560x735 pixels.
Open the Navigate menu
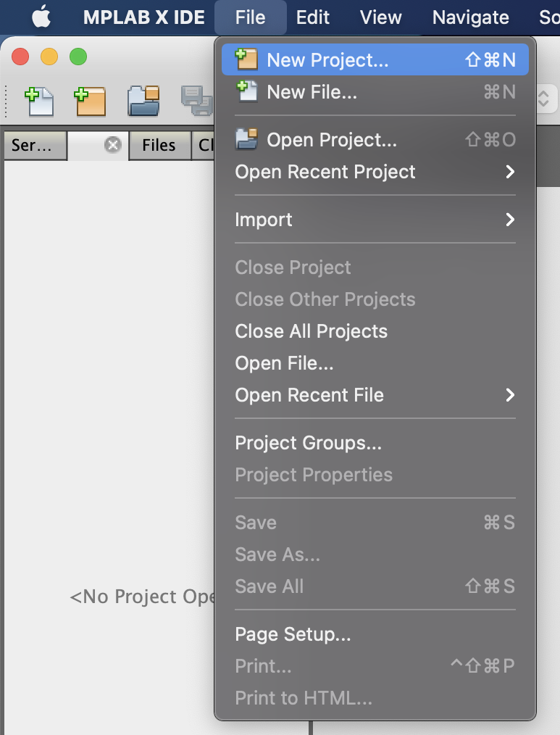[x=470, y=17]
